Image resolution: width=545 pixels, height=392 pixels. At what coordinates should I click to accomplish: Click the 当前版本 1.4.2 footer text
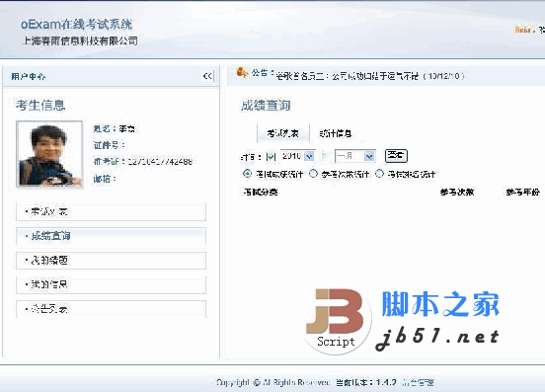click(366, 382)
